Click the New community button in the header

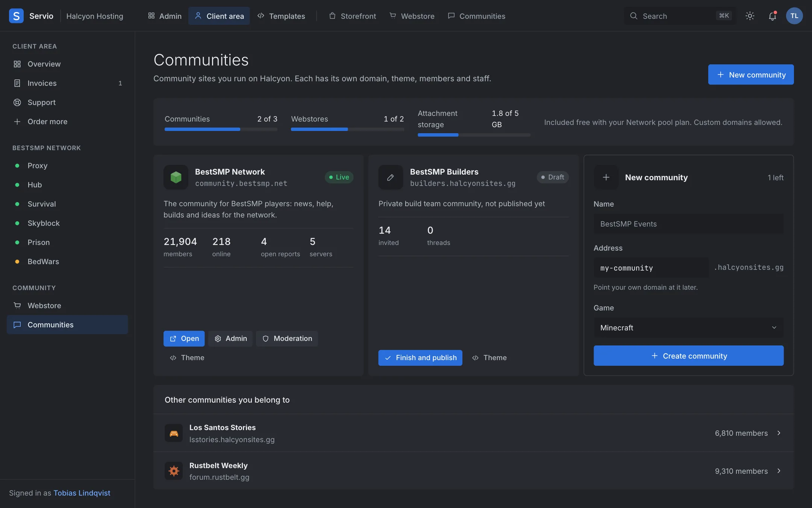tap(751, 75)
